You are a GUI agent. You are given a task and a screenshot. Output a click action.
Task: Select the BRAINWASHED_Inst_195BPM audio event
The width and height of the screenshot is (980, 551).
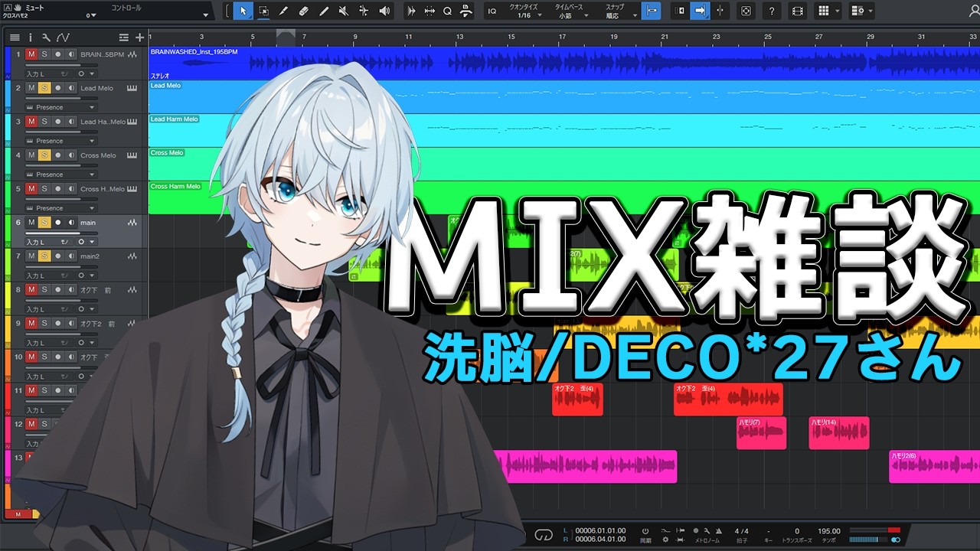563,63
